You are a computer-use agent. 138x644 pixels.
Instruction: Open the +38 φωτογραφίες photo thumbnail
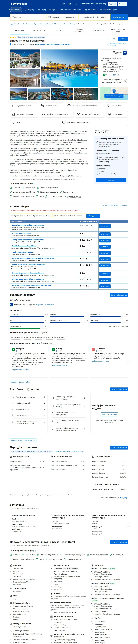tap(86, 94)
